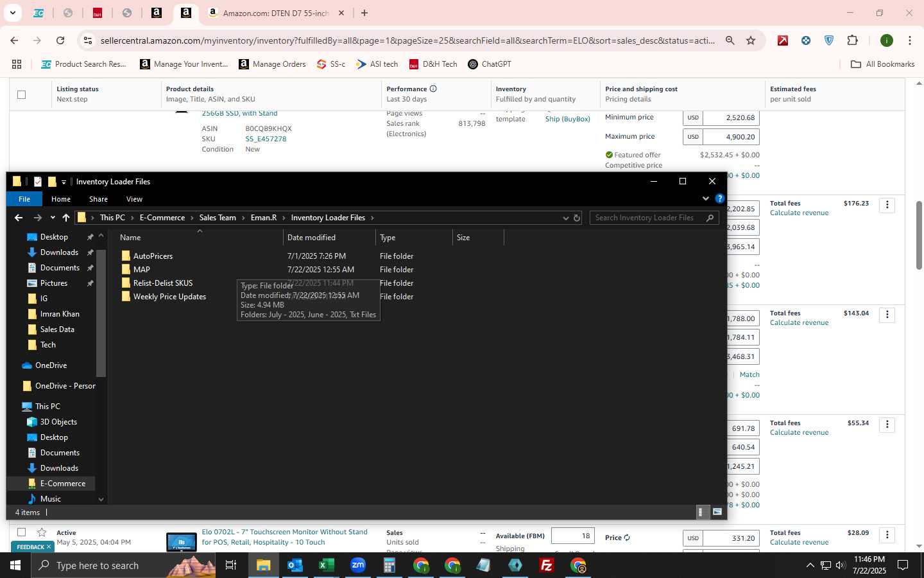
Task: Go up one folder level in Explorer
Action: pyautogui.click(x=65, y=218)
